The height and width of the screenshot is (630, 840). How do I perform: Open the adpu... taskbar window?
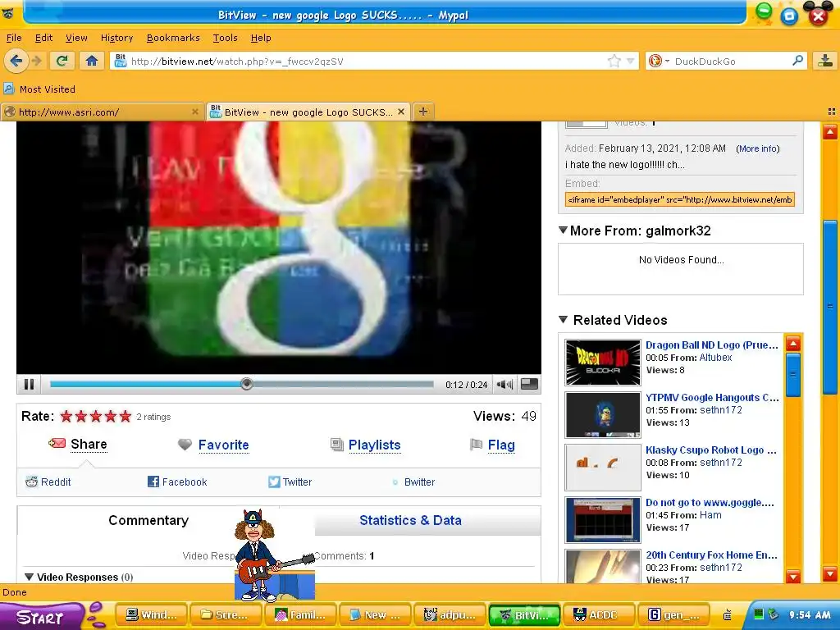point(450,615)
